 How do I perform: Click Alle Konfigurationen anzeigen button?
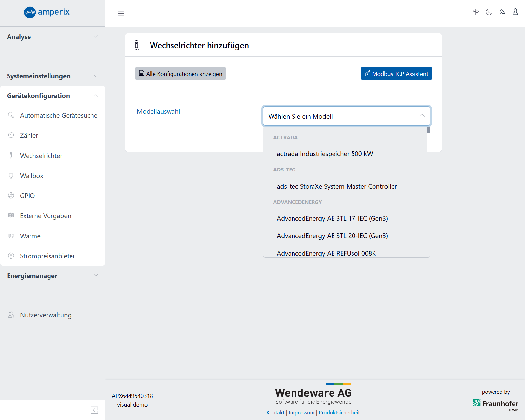pyautogui.click(x=180, y=73)
